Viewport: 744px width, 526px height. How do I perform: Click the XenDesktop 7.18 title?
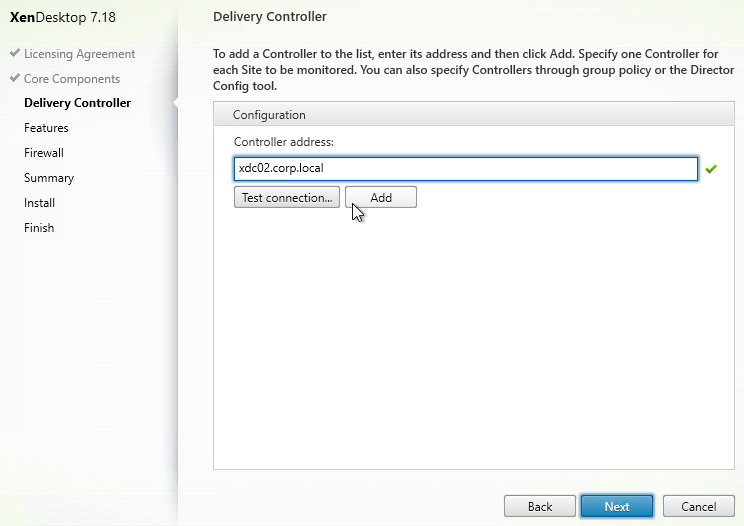63,17
